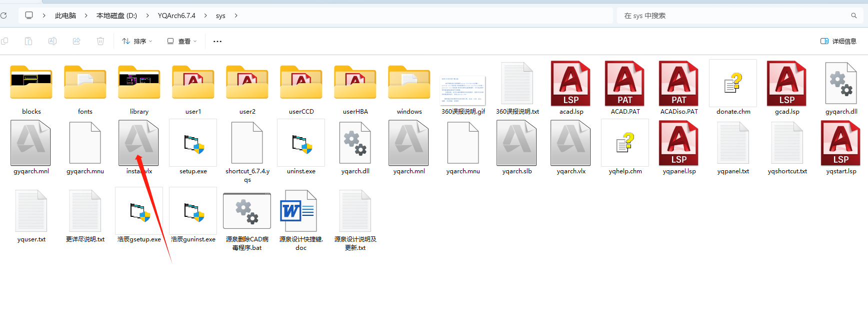
Task: Click the rename toolbar icon
Action: (52, 41)
